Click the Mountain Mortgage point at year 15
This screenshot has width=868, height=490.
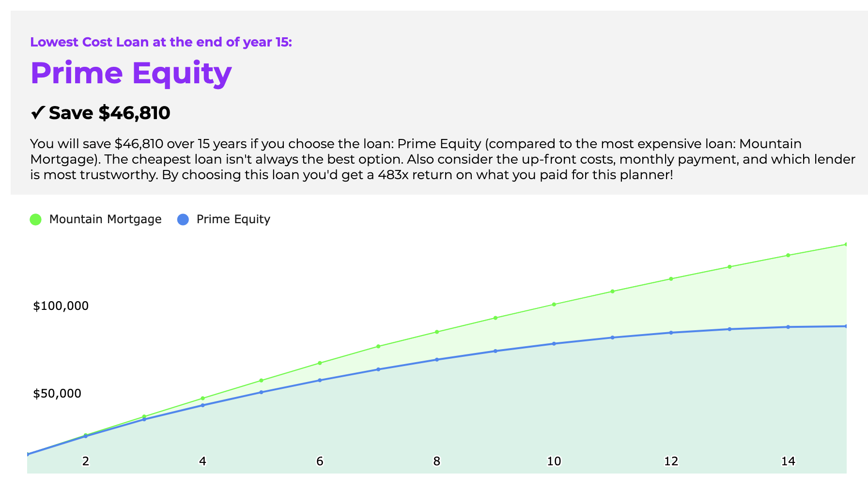coord(846,244)
